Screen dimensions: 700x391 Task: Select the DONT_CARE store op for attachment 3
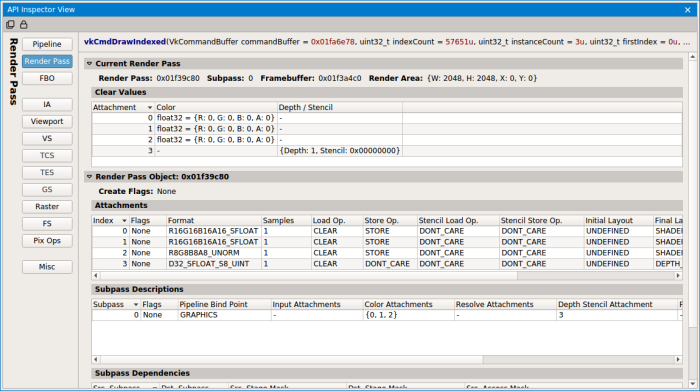pos(390,264)
